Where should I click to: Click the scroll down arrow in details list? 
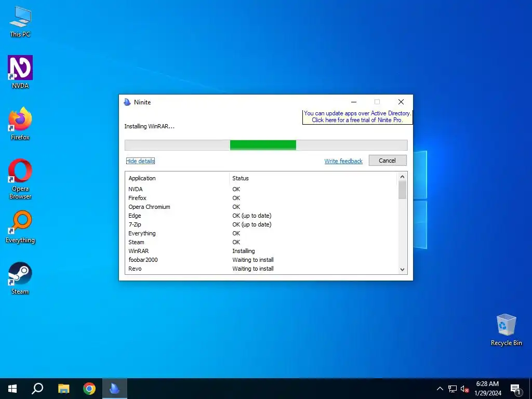(403, 270)
